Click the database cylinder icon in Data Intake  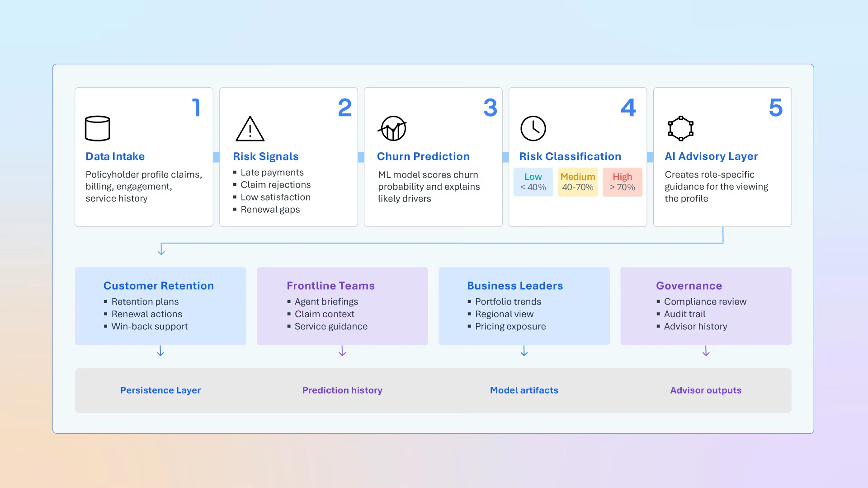tap(97, 128)
